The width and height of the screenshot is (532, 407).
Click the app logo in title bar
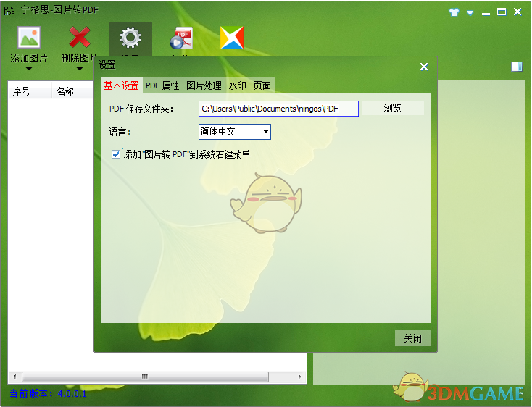tap(9, 12)
